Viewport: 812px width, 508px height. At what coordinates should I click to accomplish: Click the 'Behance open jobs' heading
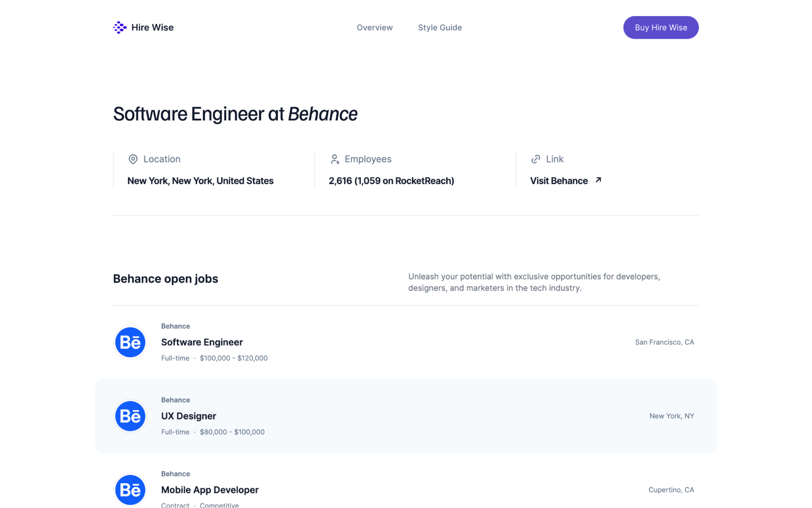click(165, 279)
